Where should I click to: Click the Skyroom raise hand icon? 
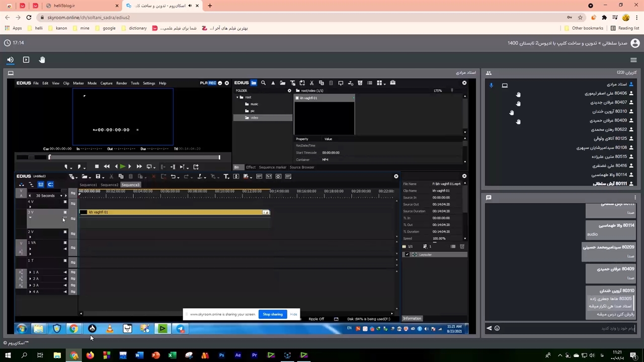[x=42, y=60]
